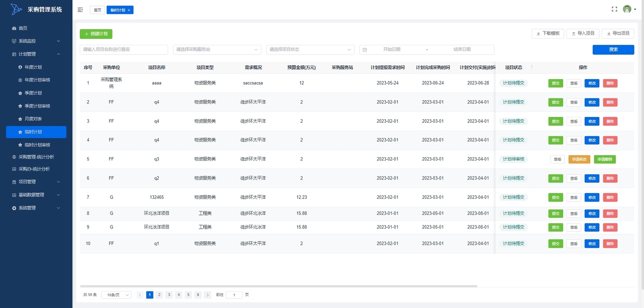This screenshot has width=644, height=308.
Task: Click 删除 in the 132465 project row
Action: tap(610, 197)
